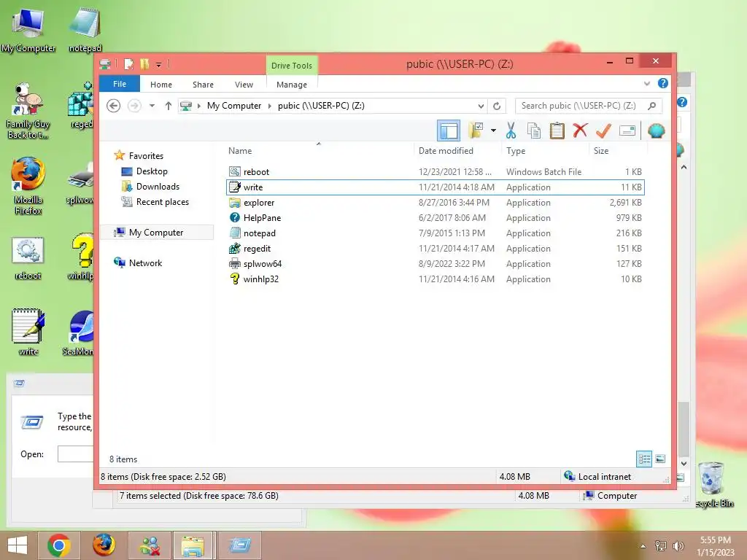747x560 pixels.
Task: Click the Help question mark icon
Action: point(662,83)
